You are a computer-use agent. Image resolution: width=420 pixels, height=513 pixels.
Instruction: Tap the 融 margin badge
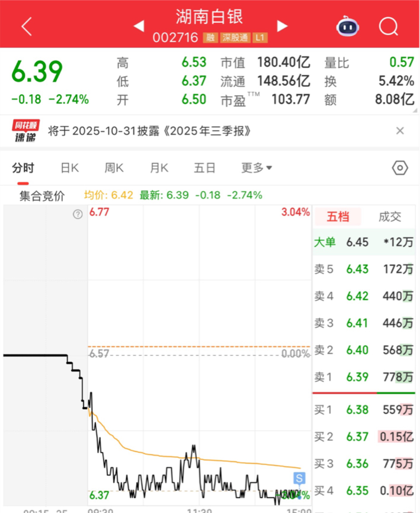(210, 38)
